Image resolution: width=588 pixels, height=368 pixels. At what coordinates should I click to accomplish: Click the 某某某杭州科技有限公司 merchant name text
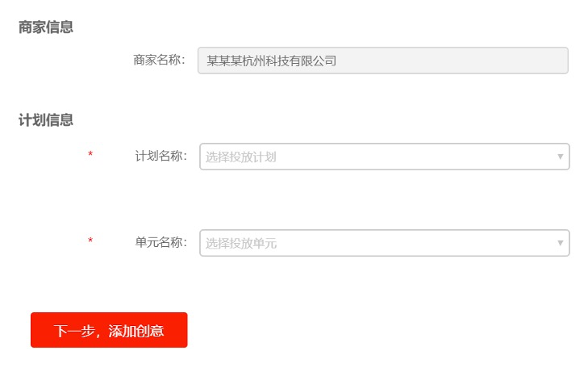[271, 61]
